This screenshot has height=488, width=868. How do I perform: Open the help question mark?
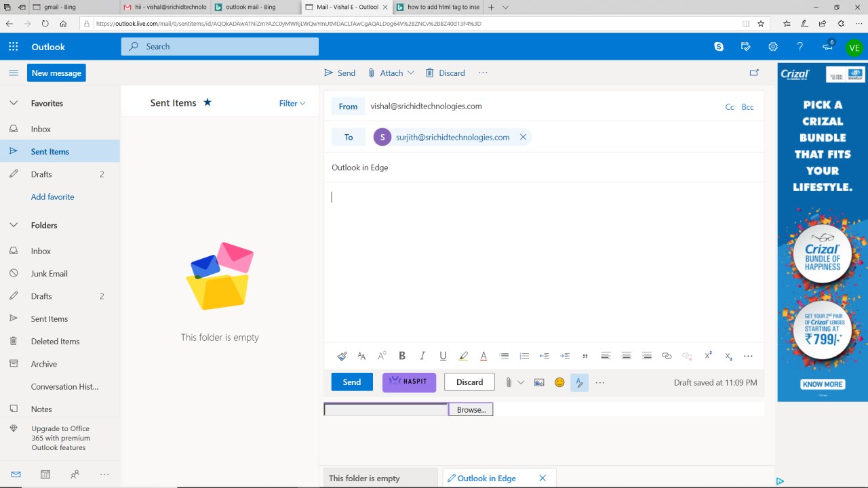point(800,47)
